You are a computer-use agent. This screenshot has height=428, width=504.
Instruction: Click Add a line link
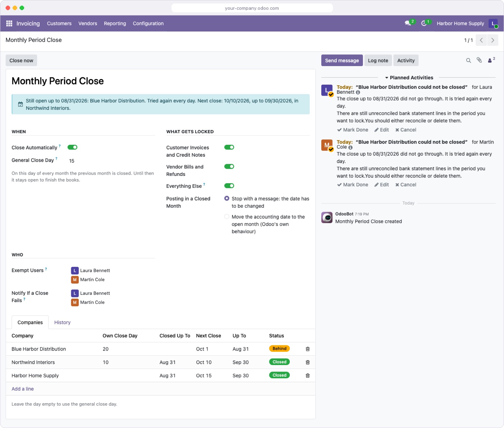(23, 389)
